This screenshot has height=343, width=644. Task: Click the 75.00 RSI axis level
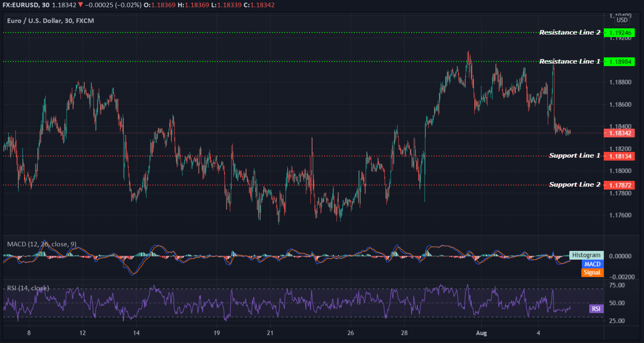[x=617, y=285]
